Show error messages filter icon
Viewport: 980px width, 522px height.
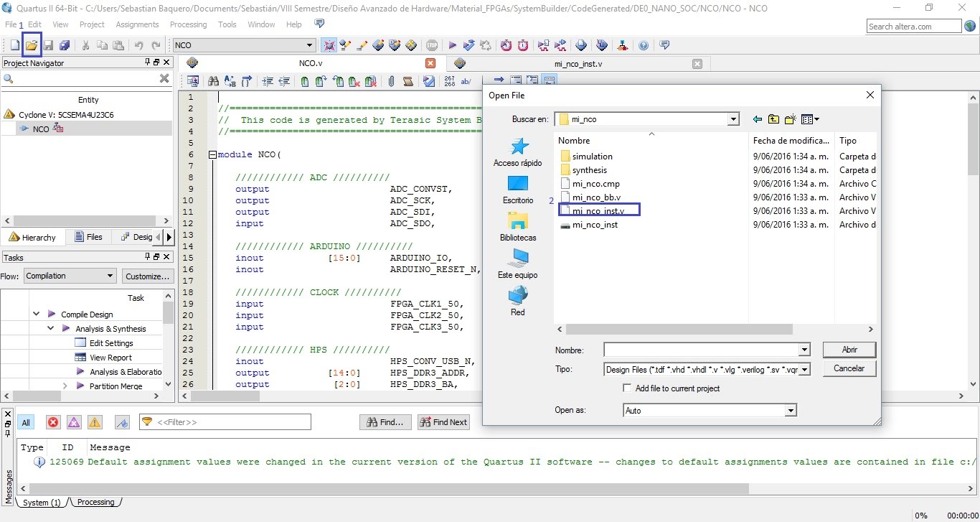tap(53, 422)
